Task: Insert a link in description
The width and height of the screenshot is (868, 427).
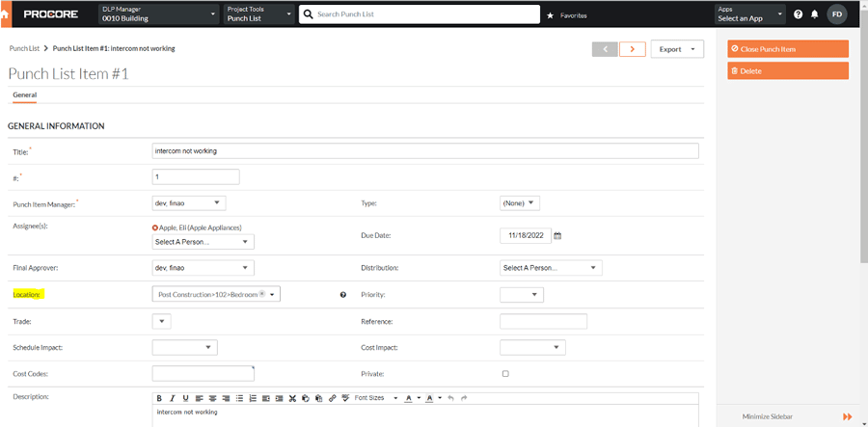Action: point(332,398)
